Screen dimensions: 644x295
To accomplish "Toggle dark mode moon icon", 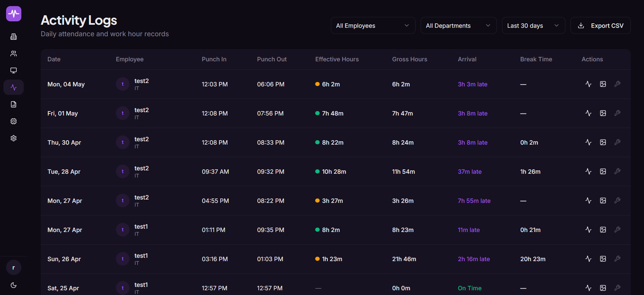I will [14, 285].
